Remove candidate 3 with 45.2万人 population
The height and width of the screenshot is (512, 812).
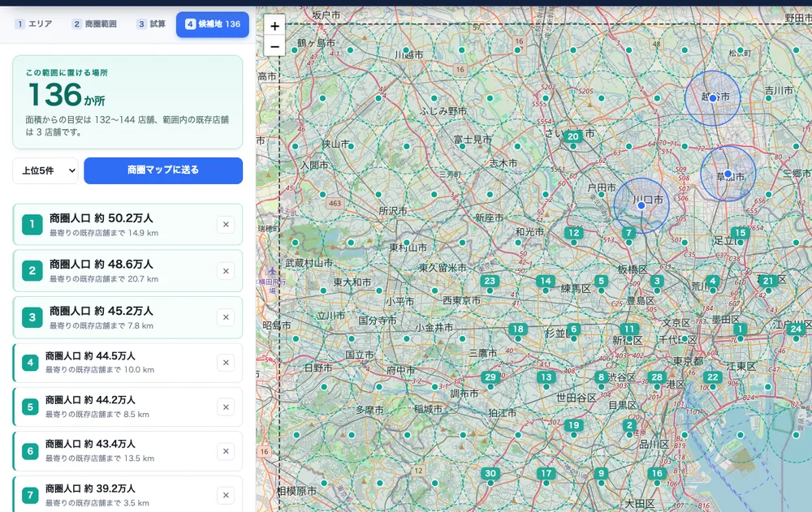pos(226,317)
